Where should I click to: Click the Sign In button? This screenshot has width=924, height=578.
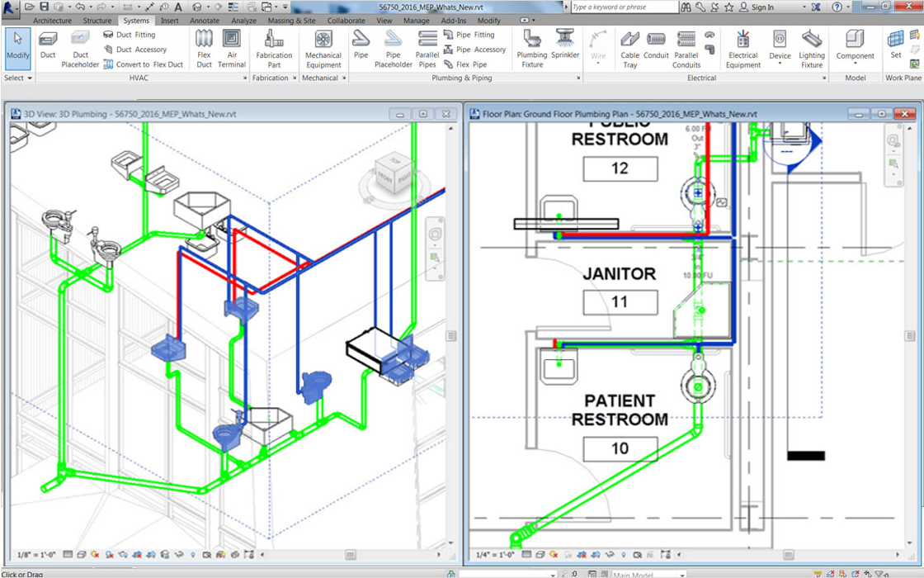click(x=756, y=7)
